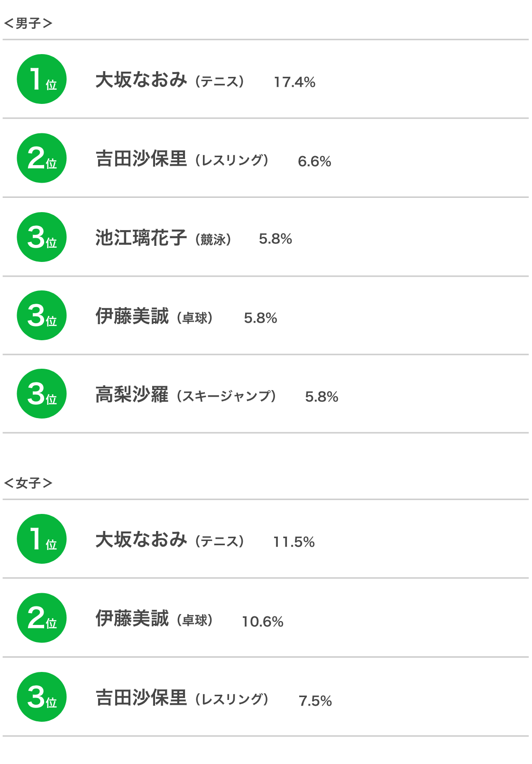This screenshot has width=532, height=764.
Task: Click the 3位 badge in the 女子 list
Action: (42, 697)
